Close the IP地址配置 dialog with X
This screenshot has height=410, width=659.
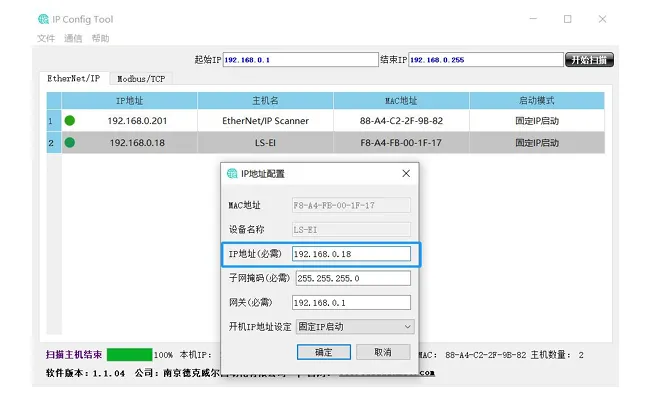(406, 173)
